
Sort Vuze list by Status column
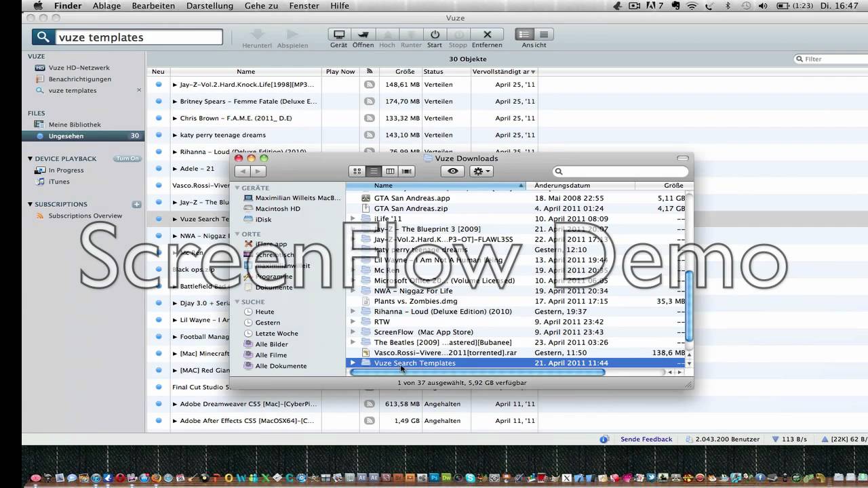446,71
